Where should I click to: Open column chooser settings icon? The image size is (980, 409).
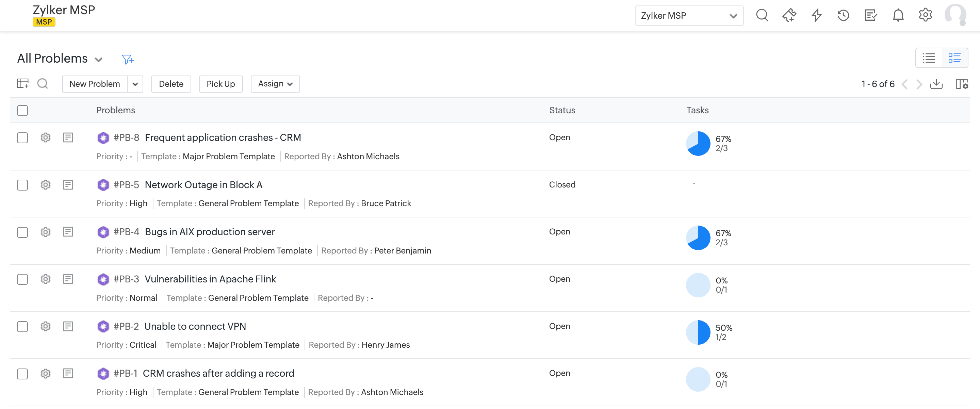coord(961,84)
